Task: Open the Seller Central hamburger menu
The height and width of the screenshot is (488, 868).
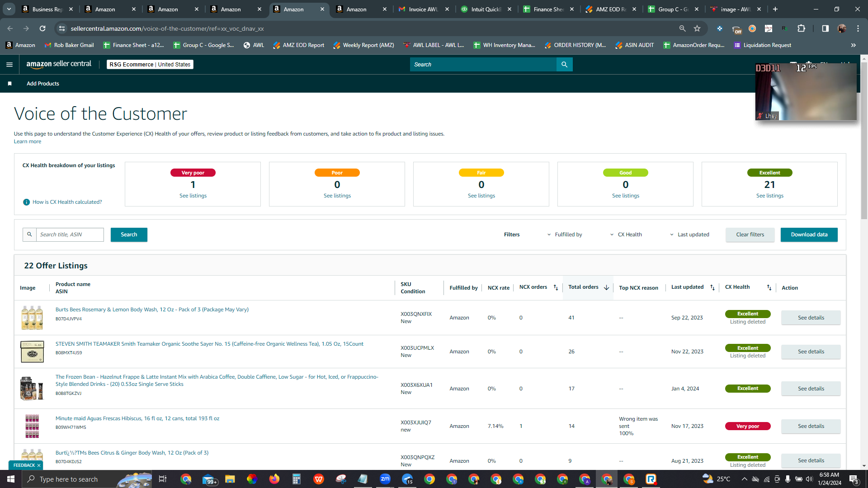Action: pos(9,65)
